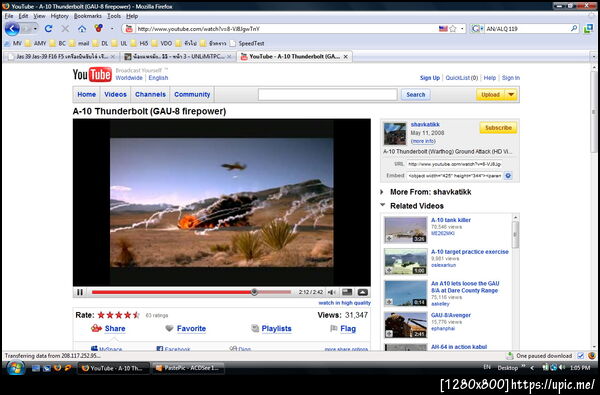Open shavkatikk channel avatar thumbnail
600x395 pixels.
[395, 134]
